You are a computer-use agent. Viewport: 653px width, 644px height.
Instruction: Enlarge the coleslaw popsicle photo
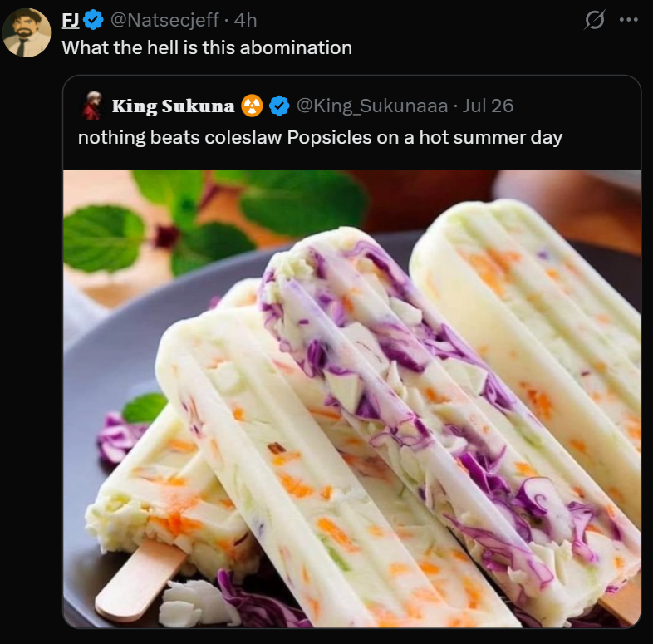pos(352,398)
